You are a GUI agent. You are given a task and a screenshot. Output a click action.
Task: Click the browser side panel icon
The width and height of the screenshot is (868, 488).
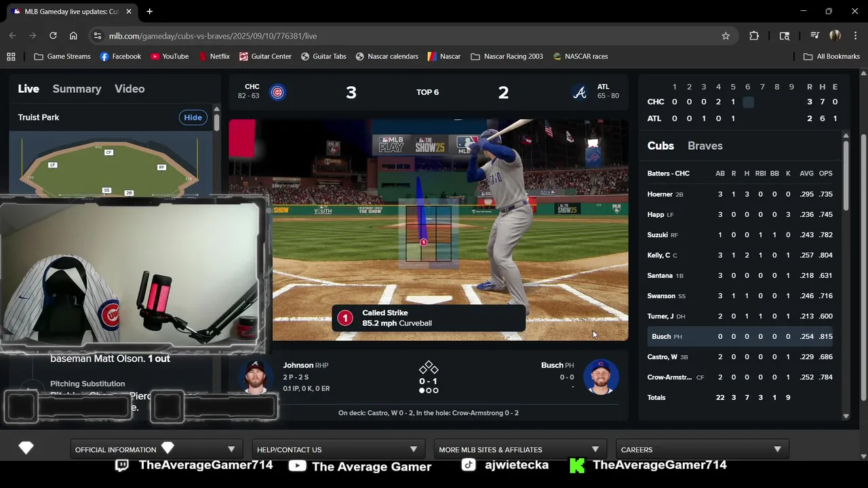[785, 36]
